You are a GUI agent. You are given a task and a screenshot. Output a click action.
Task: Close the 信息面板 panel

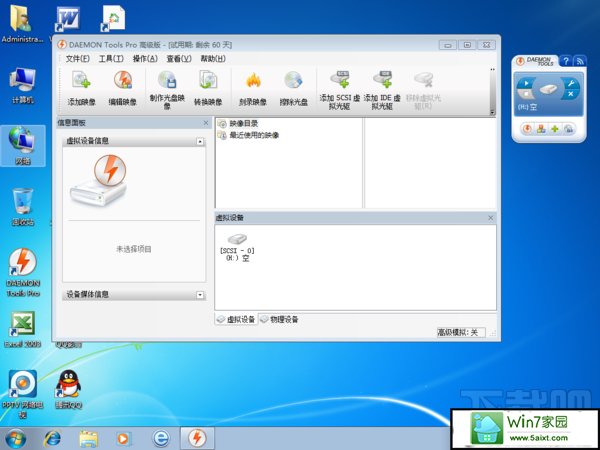pos(206,123)
